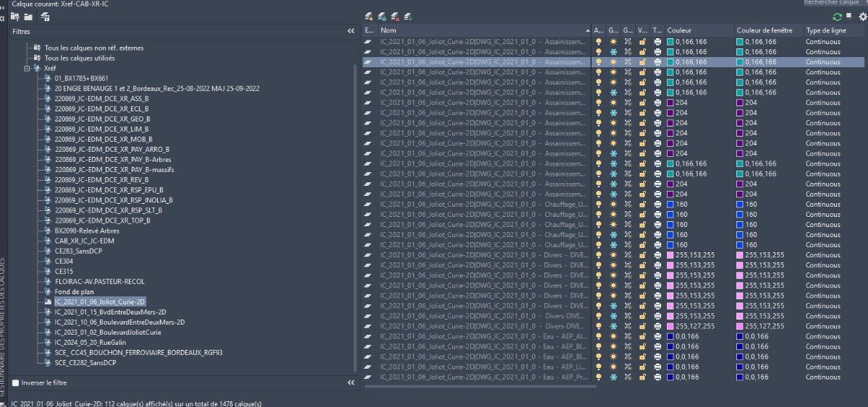The height and width of the screenshot is (407, 868).
Task: Collapse bottom filter panel double chevron
Action: click(352, 382)
